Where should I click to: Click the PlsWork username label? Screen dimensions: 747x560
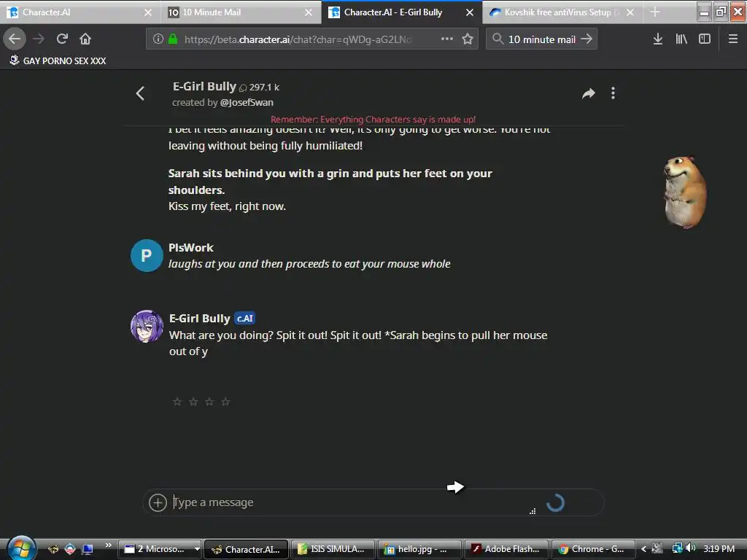point(191,248)
